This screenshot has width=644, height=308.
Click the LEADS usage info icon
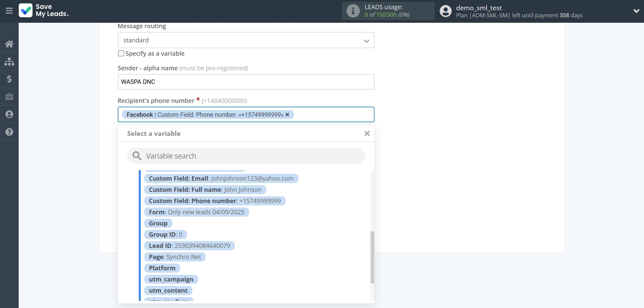click(x=353, y=11)
